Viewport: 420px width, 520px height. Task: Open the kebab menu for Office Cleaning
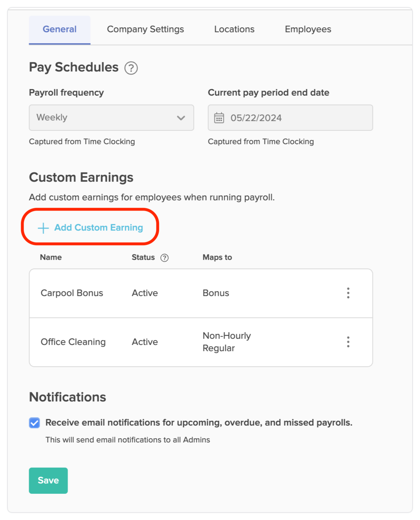point(348,342)
